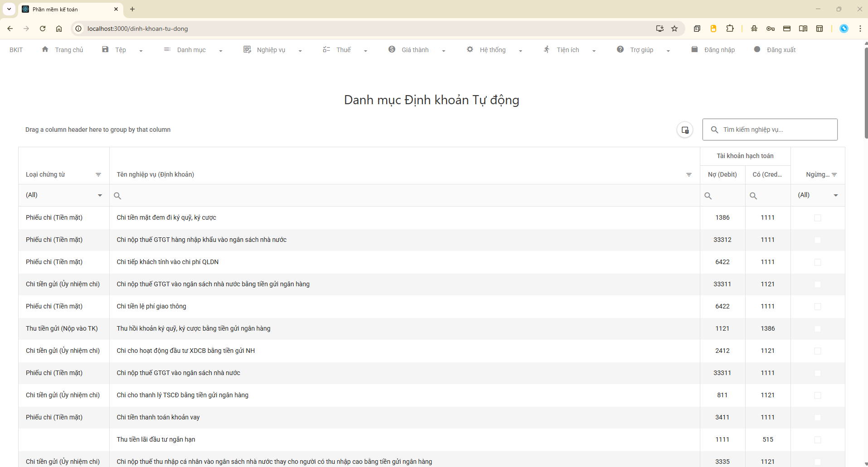The width and height of the screenshot is (868, 467).
Task: Expand the Thuế dropdown arrow
Action: coord(365,51)
